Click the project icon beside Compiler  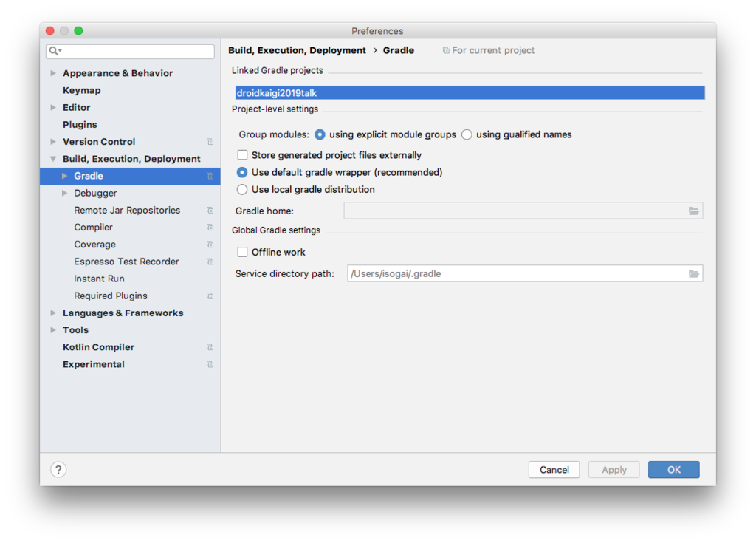pyautogui.click(x=210, y=227)
